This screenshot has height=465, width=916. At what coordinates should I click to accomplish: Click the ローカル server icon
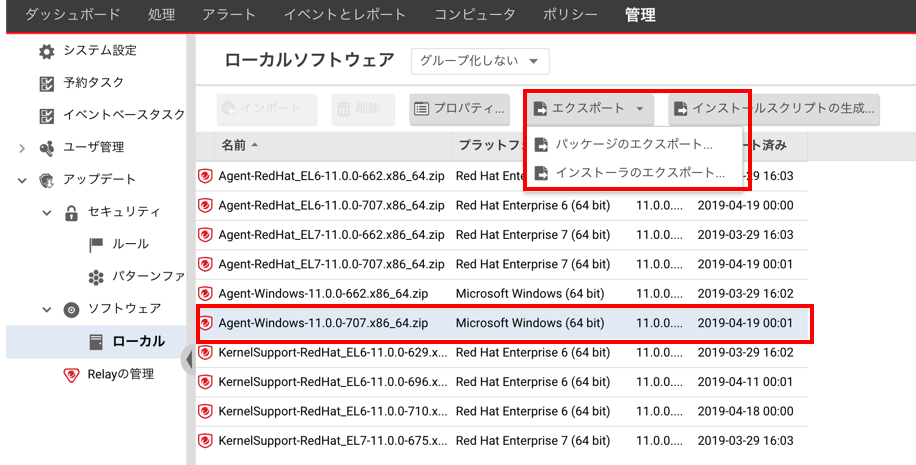click(96, 342)
